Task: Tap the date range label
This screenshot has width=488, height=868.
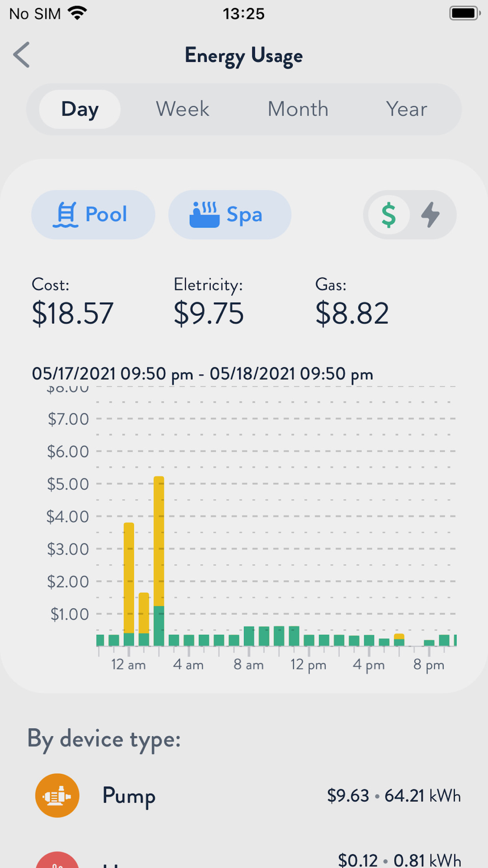Action: pos(203,374)
